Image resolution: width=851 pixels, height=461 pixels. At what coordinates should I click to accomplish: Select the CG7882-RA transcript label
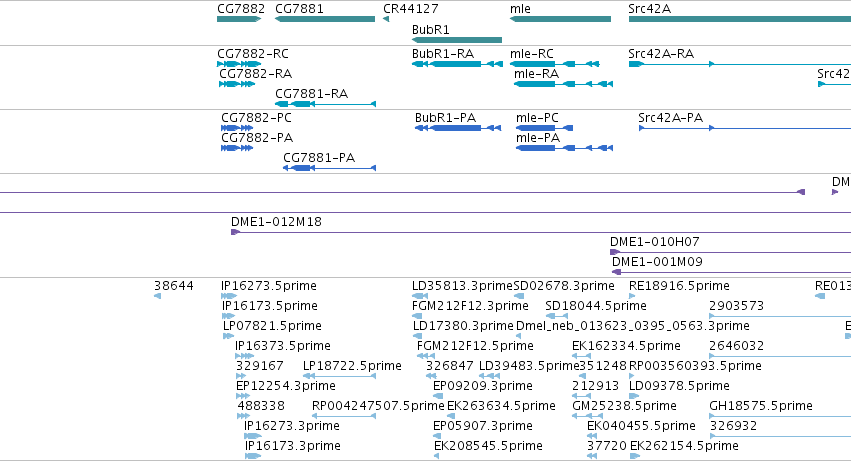[x=256, y=74]
